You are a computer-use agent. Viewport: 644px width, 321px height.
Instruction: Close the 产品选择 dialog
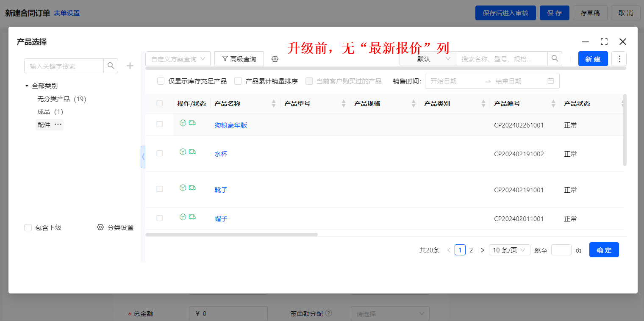(x=623, y=42)
